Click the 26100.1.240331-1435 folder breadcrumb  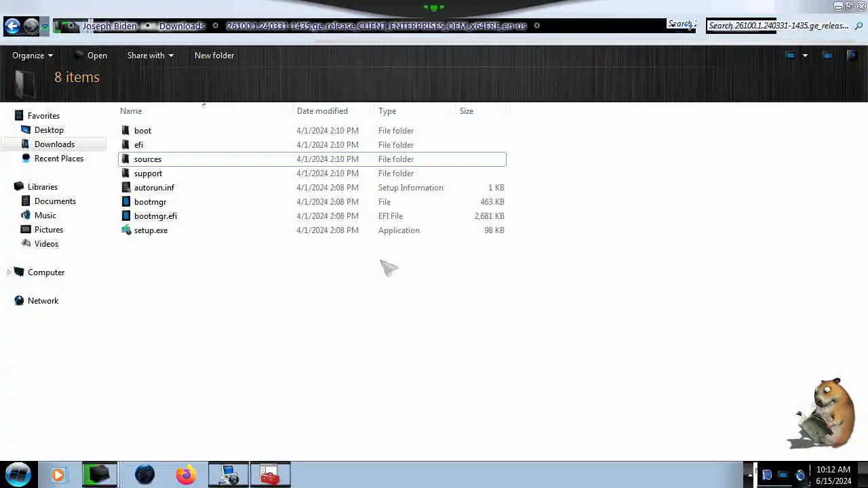376,26
